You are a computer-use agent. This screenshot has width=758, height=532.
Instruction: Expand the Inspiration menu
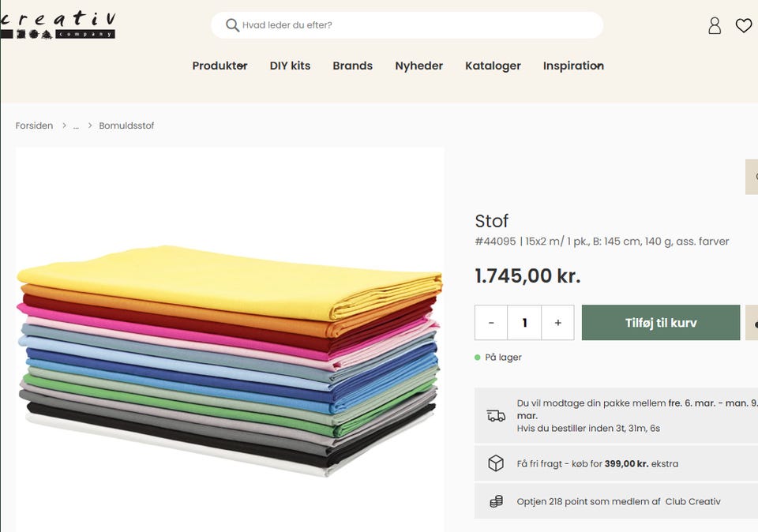(x=573, y=66)
